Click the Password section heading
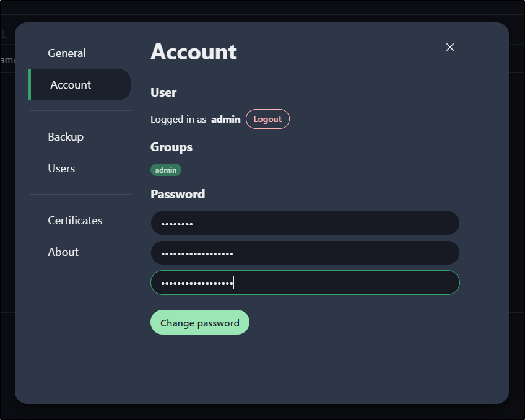Screen dimensions: 525x420 (178, 194)
